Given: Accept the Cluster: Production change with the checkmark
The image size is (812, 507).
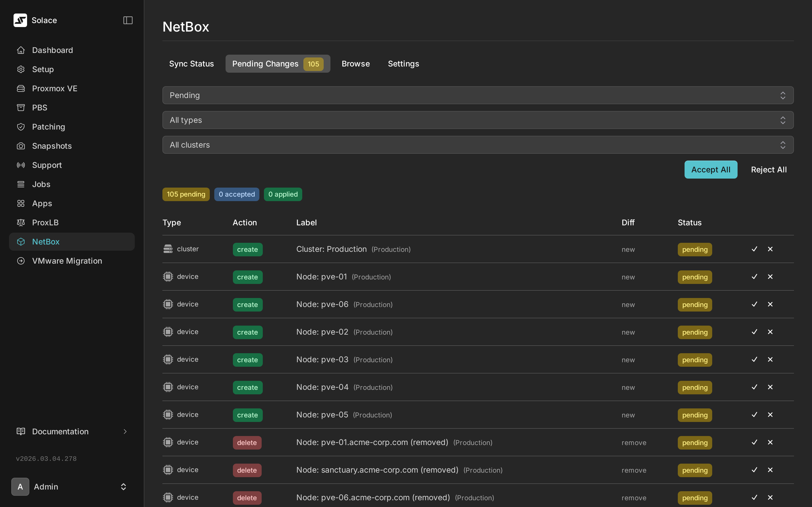Looking at the screenshot, I should pyautogui.click(x=754, y=249).
